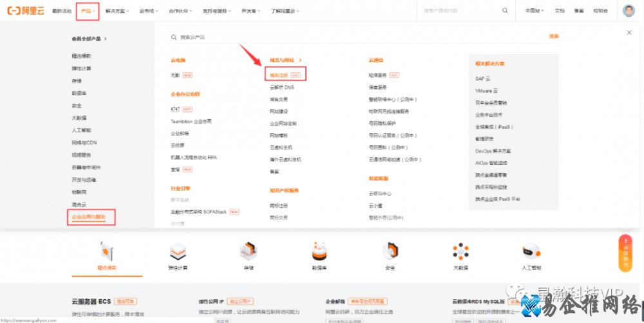
Task: Close the product mega menu with X
Action: coord(629,32)
